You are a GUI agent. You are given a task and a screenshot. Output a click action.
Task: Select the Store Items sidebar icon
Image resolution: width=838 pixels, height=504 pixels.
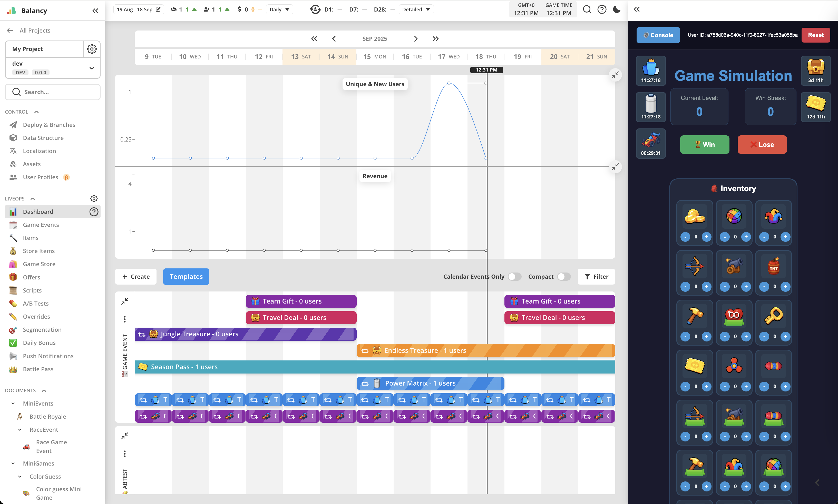tap(13, 251)
